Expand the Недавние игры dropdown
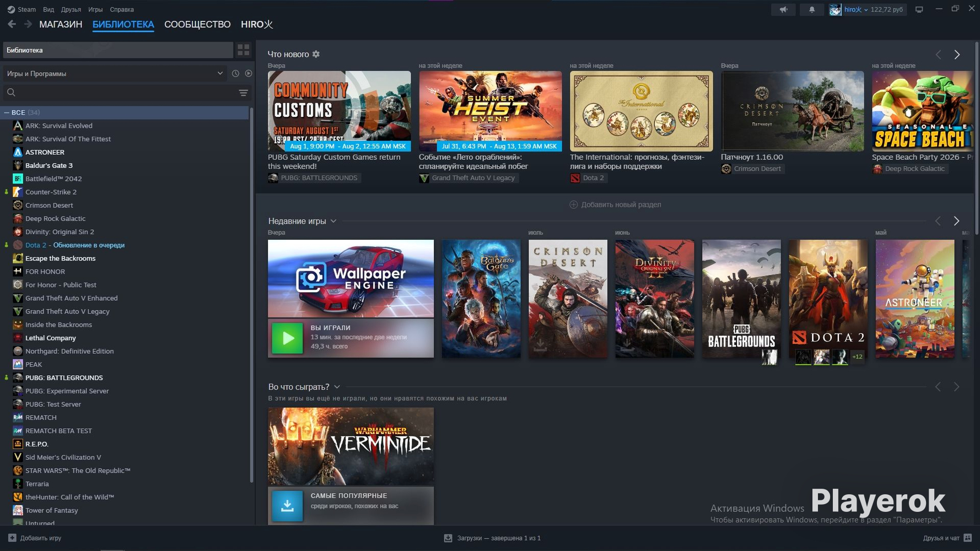The height and width of the screenshot is (551, 980). pos(333,221)
